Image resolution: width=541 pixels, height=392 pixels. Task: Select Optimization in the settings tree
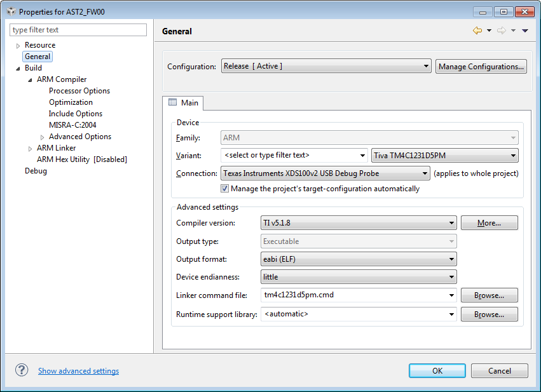click(71, 102)
